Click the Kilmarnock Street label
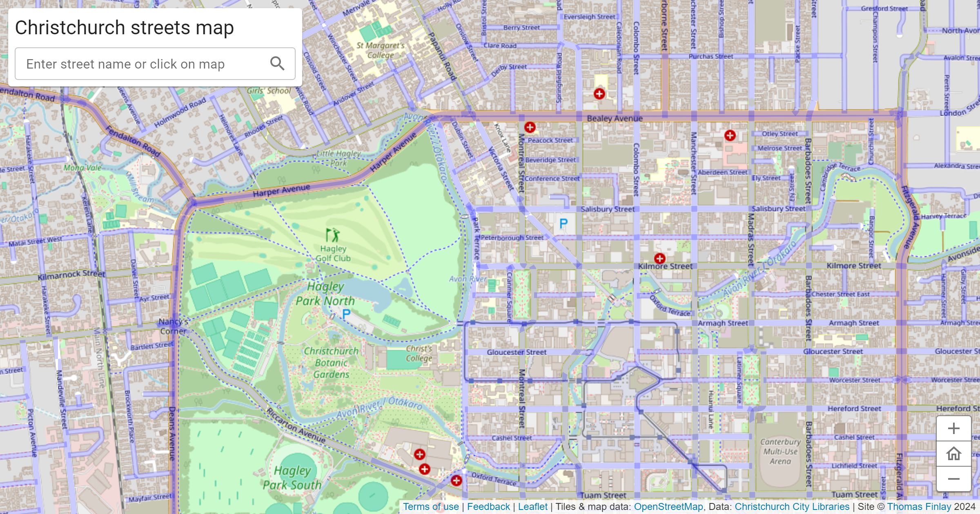Image resolution: width=980 pixels, height=514 pixels. (x=71, y=275)
